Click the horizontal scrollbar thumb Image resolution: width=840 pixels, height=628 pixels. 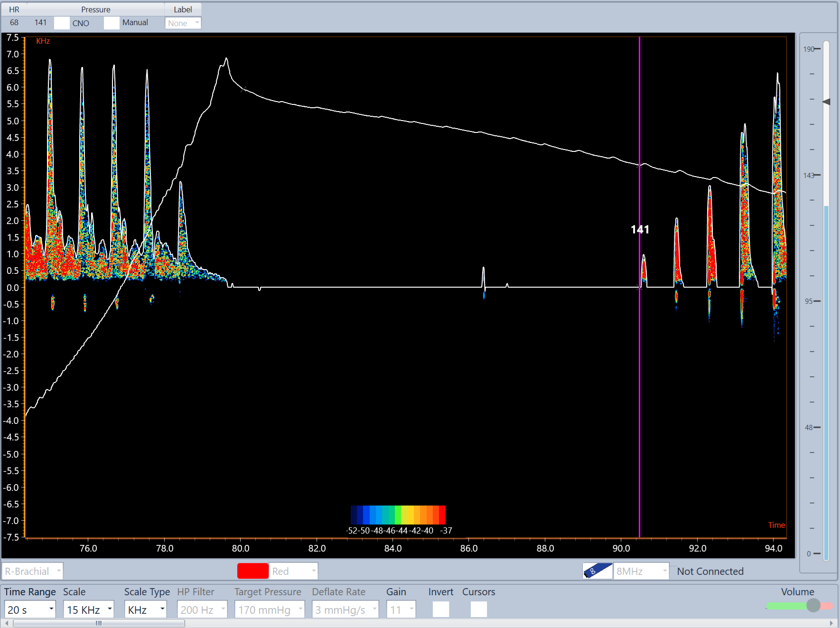(x=99, y=623)
